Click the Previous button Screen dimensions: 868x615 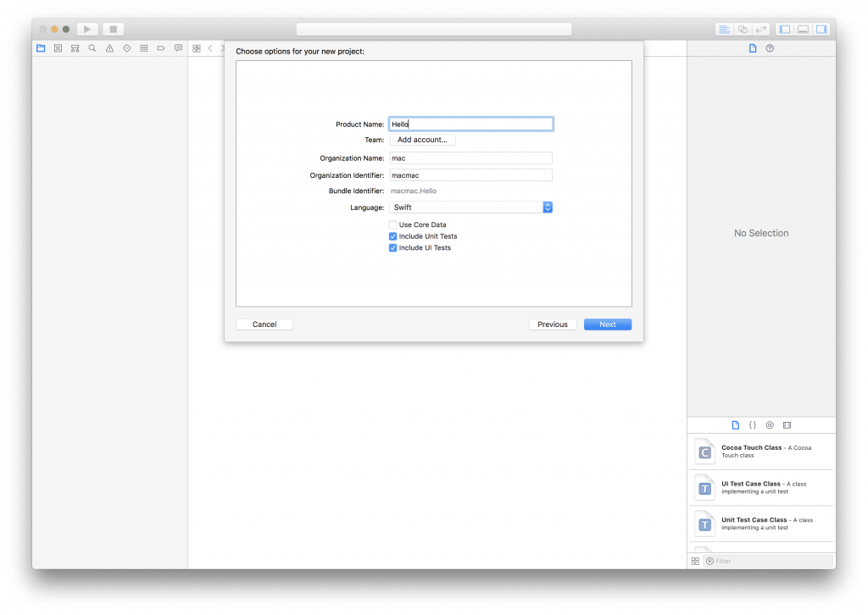pos(553,324)
